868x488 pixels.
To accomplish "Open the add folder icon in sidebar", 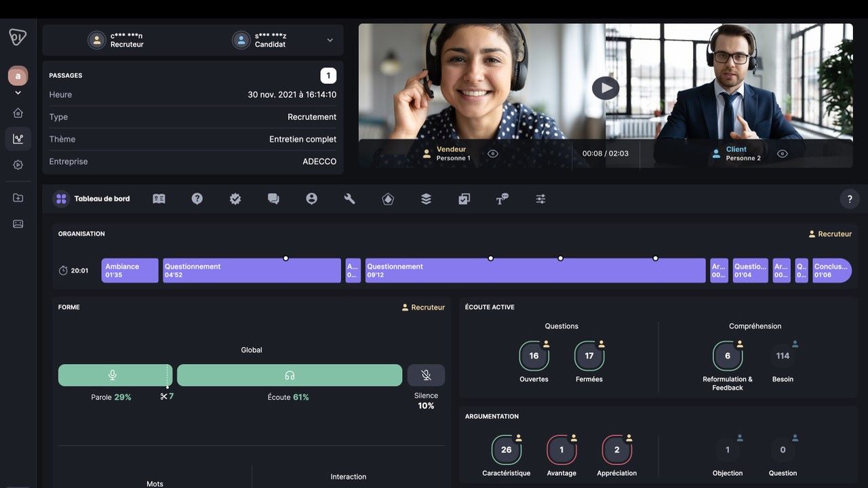I will tap(18, 198).
